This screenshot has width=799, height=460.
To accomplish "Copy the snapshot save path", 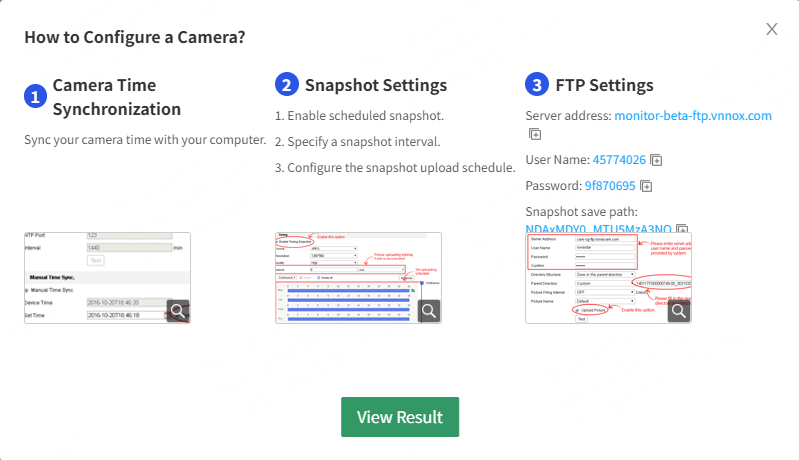I will point(682,229).
